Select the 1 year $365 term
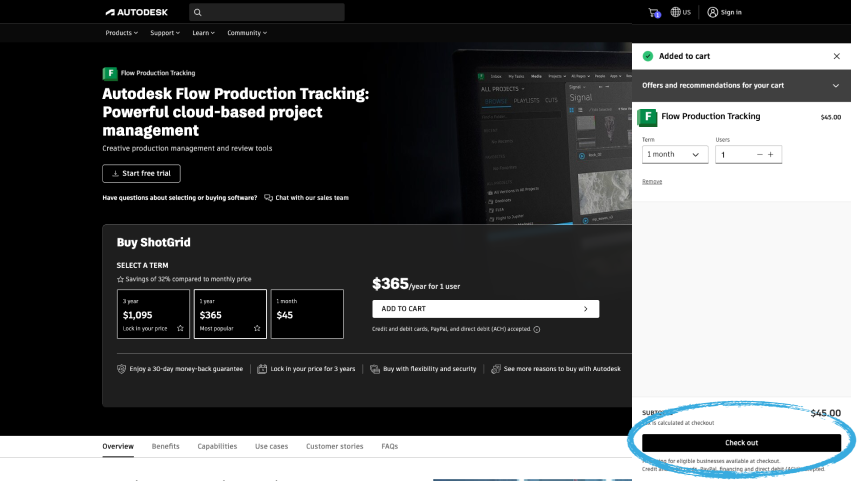Viewport: 858px width, 481px height. [x=230, y=314]
